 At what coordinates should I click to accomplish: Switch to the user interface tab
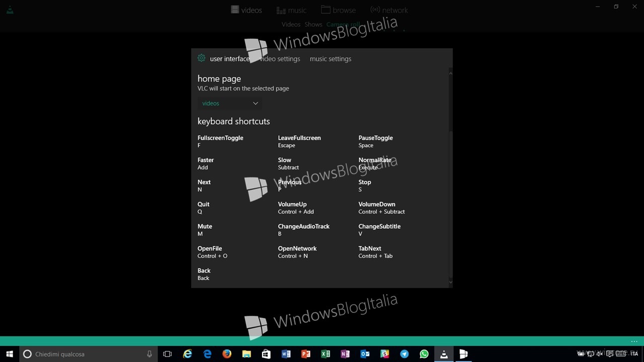229,59
